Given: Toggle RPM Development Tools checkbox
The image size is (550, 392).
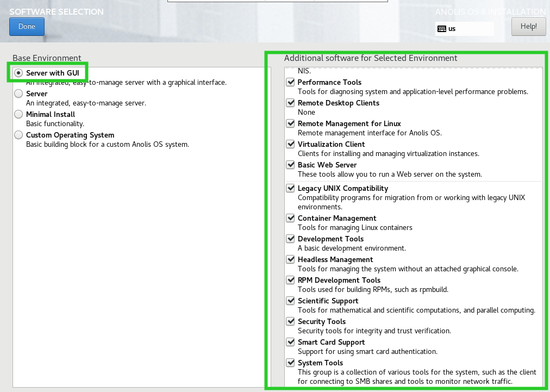Looking at the screenshot, I should click(291, 281).
